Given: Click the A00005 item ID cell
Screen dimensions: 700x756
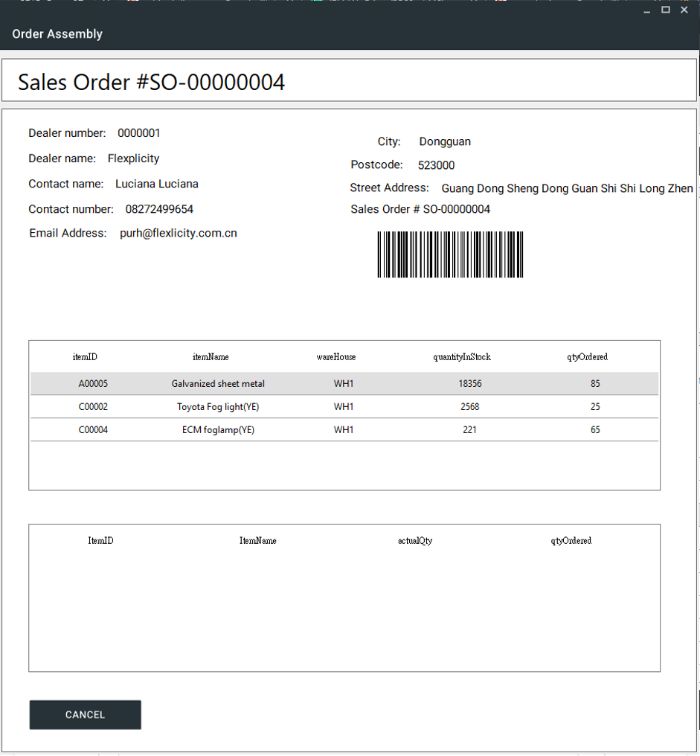Looking at the screenshot, I should tap(93, 384).
